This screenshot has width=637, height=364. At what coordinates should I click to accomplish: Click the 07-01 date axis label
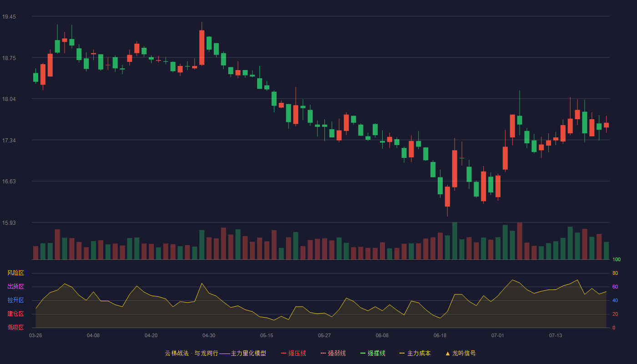[498, 335]
